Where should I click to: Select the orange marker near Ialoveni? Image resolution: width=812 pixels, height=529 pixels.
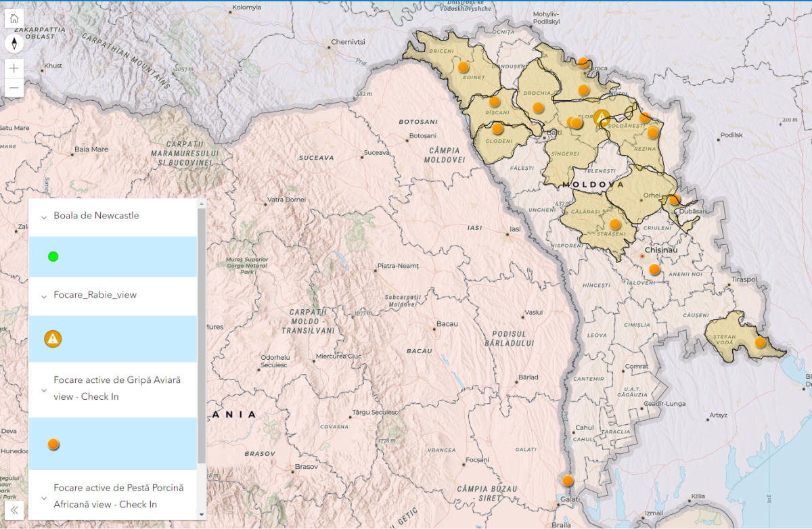[654, 269]
